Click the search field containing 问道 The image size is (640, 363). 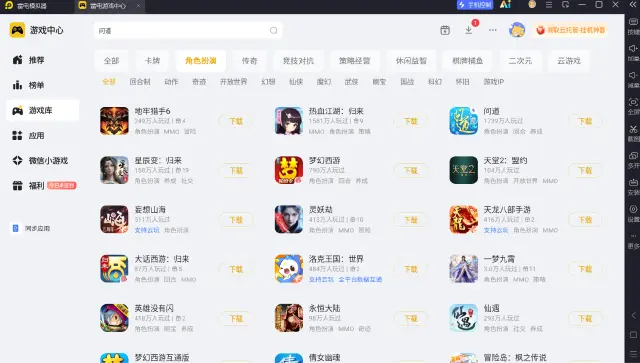point(188,31)
